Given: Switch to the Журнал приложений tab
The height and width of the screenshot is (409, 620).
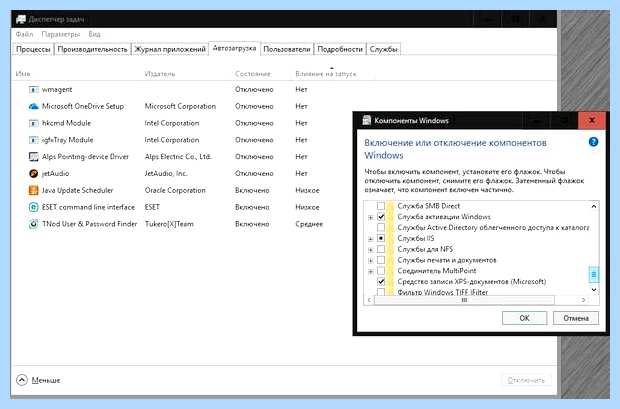Looking at the screenshot, I should pyautogui.click(x=170, y=49).
